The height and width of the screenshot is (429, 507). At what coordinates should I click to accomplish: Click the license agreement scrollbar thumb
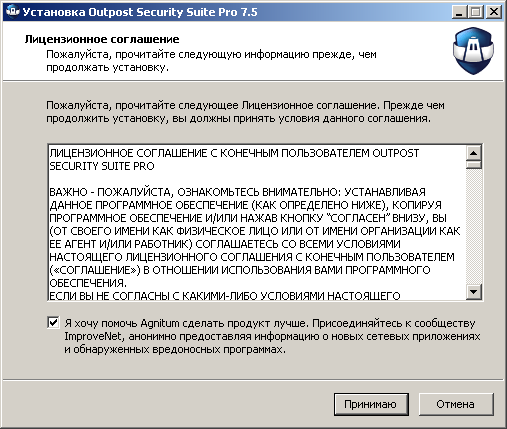pos(473,165)
